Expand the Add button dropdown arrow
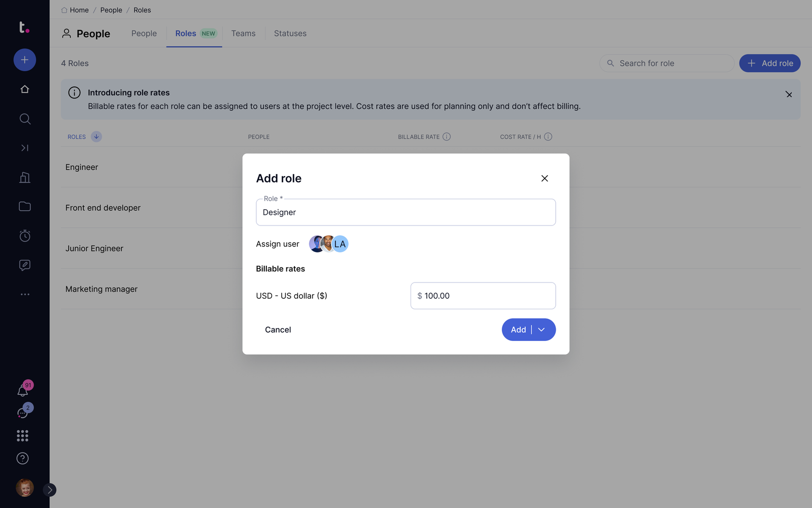Image resolution: width=812 pixels, height=508 pixels. 542,330
